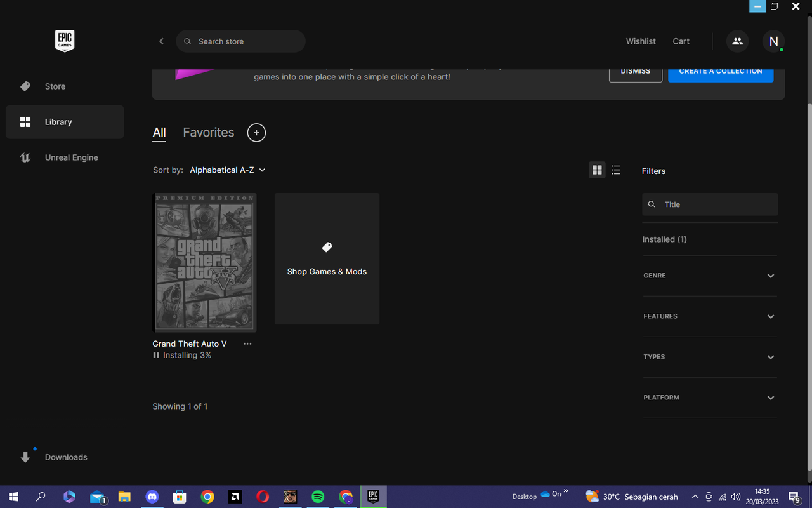Open Microsoft 365 Copilot from taskbar

tap(69, 497)
